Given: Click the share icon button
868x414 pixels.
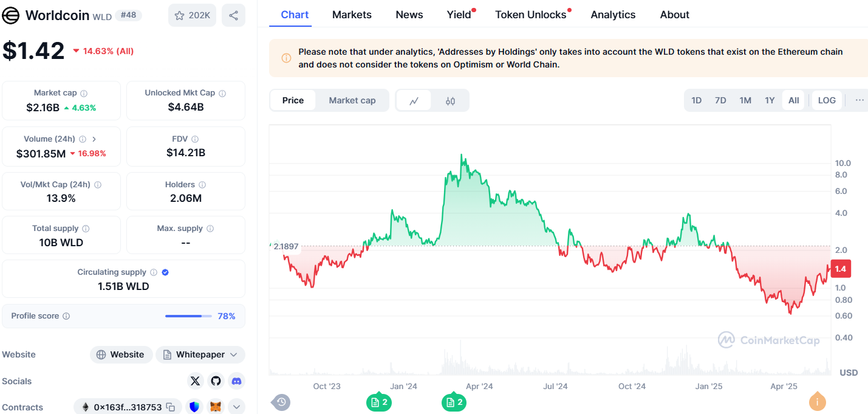Looking at the screenshot, I should pyautogui.click(x=233, y=15).
